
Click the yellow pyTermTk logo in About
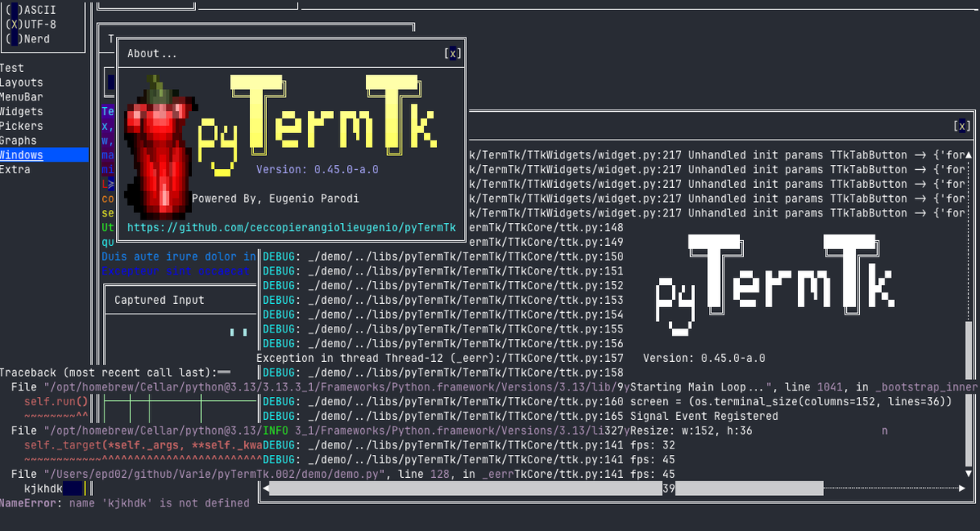[x=317, y=124]
